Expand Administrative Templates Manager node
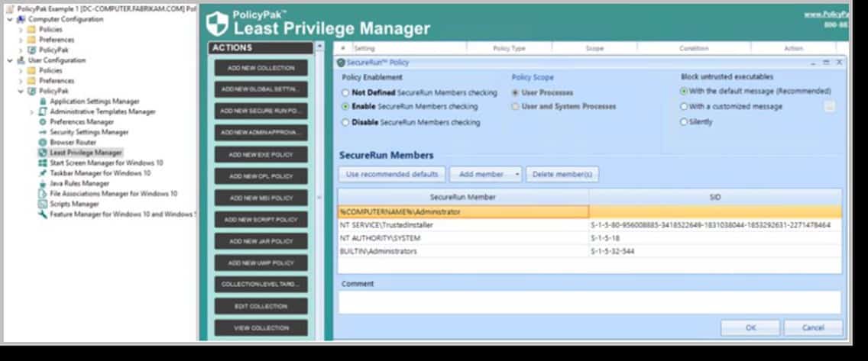 (32, 111)
